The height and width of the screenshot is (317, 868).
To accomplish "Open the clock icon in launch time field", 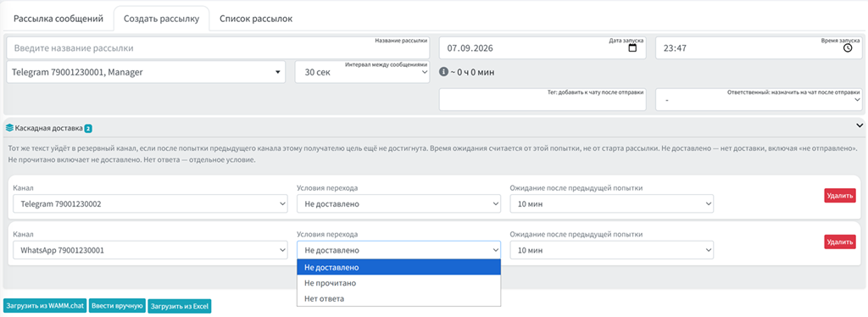I will coord(848,48).
